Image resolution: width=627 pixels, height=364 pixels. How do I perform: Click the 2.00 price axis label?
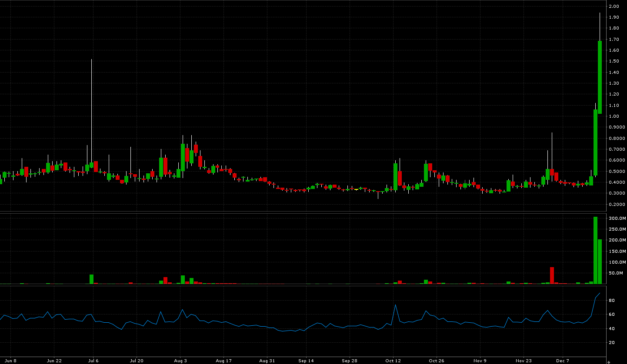[x=614, y=6]
